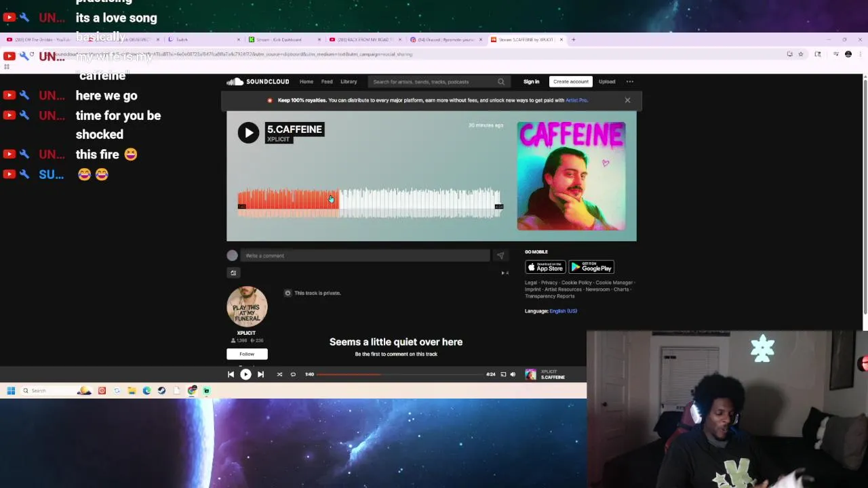Download on the App Store badge

[x=545, y=267]
